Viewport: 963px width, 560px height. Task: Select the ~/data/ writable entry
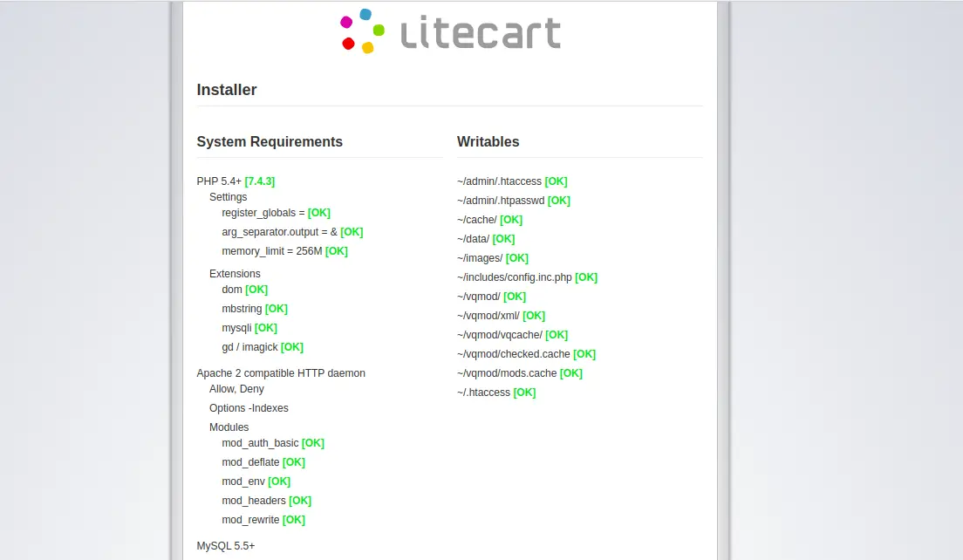[486, 239]
